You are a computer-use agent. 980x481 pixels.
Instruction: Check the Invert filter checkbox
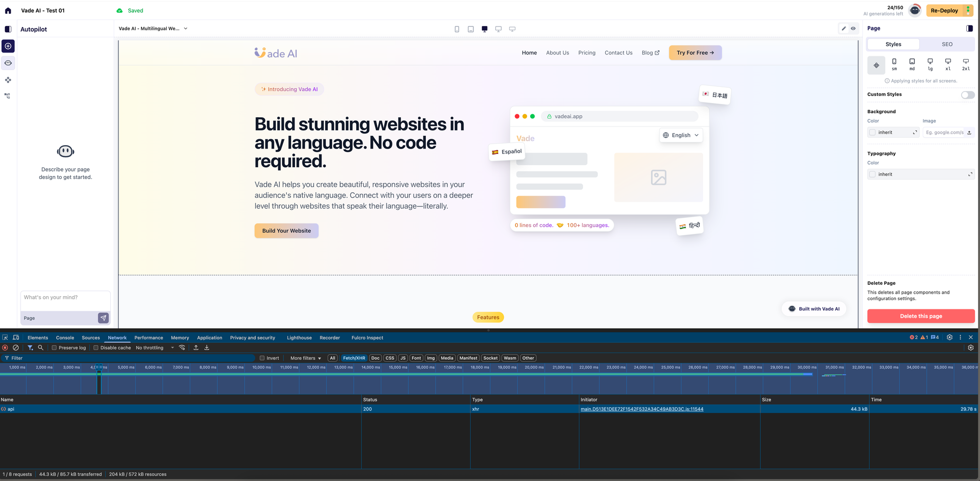262,358
